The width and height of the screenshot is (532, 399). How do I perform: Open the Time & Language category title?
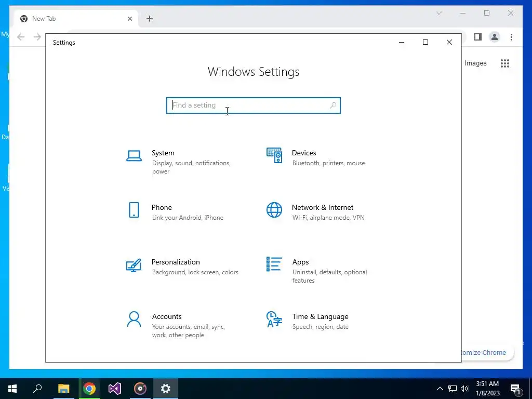[x=320, y=316]
